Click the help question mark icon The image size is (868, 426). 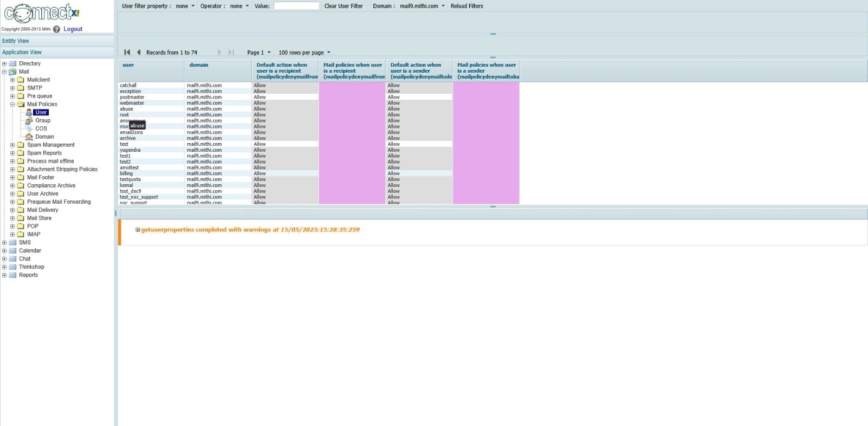[x=56, y=29]
